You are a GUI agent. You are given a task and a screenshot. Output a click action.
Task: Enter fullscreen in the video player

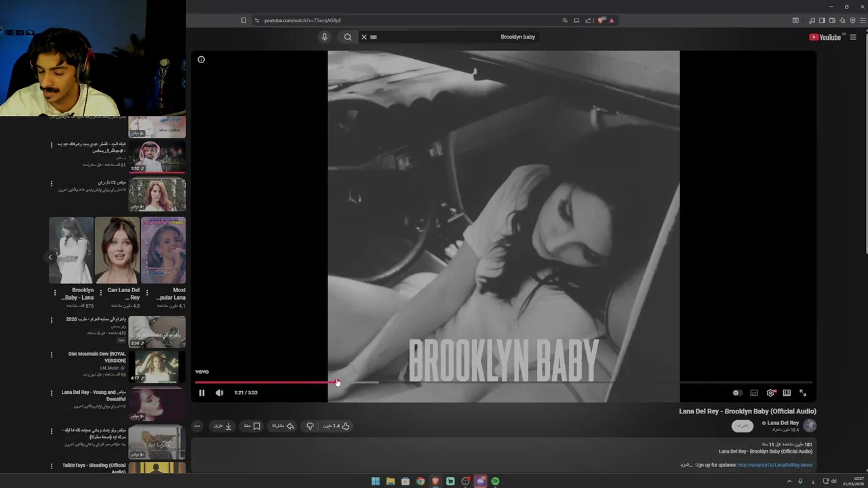803,392
